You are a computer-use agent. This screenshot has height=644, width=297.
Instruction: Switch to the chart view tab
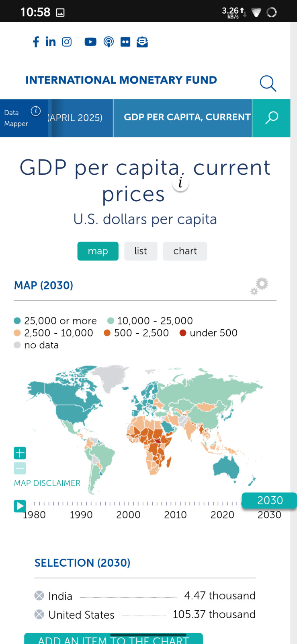point(185,251)
